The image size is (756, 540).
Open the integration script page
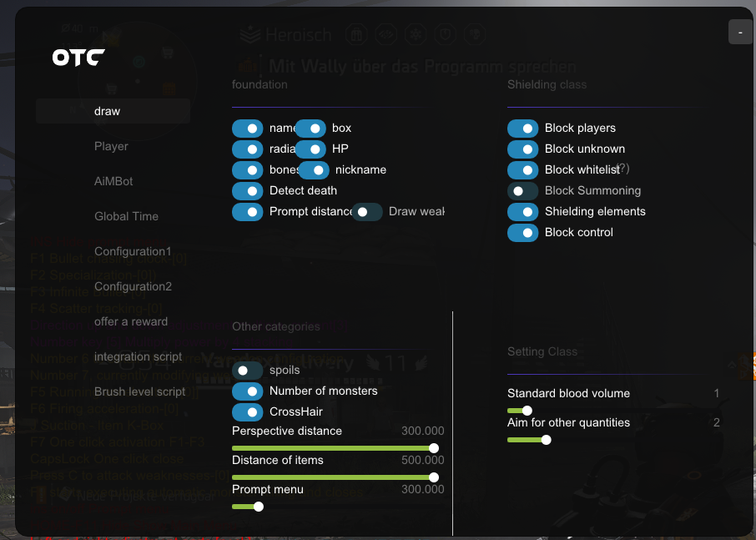[x=138, y=356]
